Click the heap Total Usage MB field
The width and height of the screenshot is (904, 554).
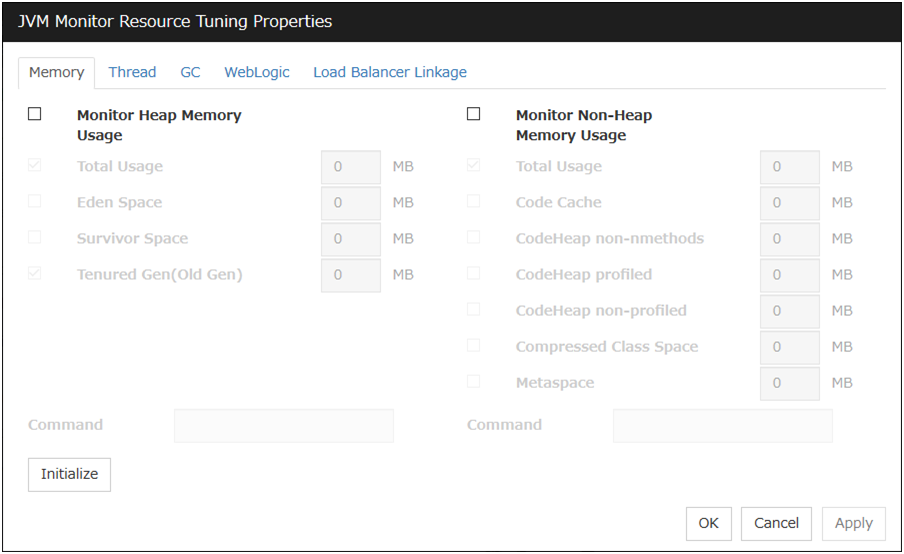351,167
